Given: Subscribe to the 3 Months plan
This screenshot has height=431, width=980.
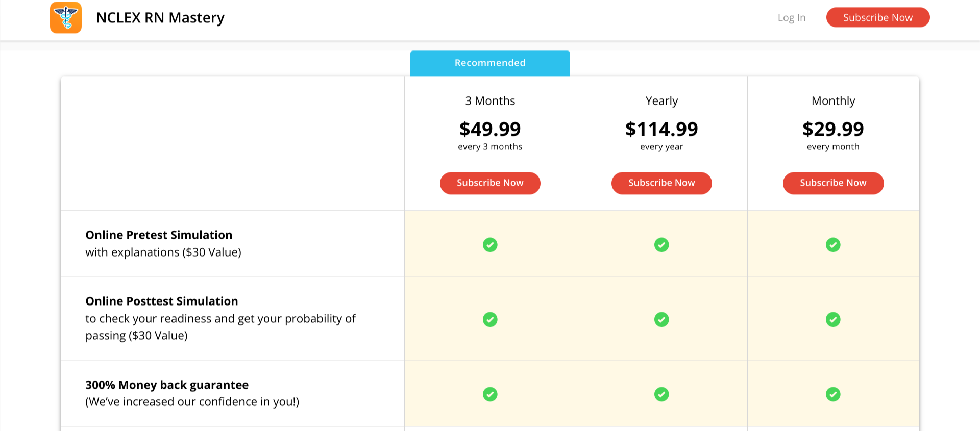Looking at the screenshot, I should pos(490,183).
